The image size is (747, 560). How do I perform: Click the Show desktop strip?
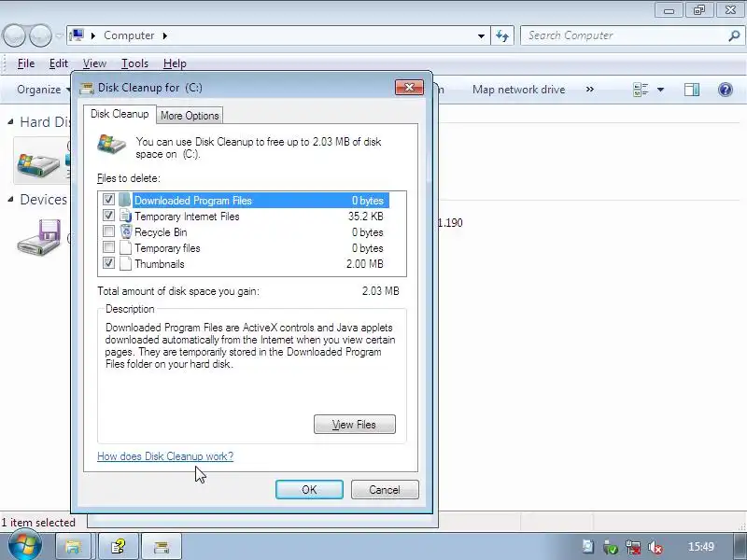(x=740, y=546)
